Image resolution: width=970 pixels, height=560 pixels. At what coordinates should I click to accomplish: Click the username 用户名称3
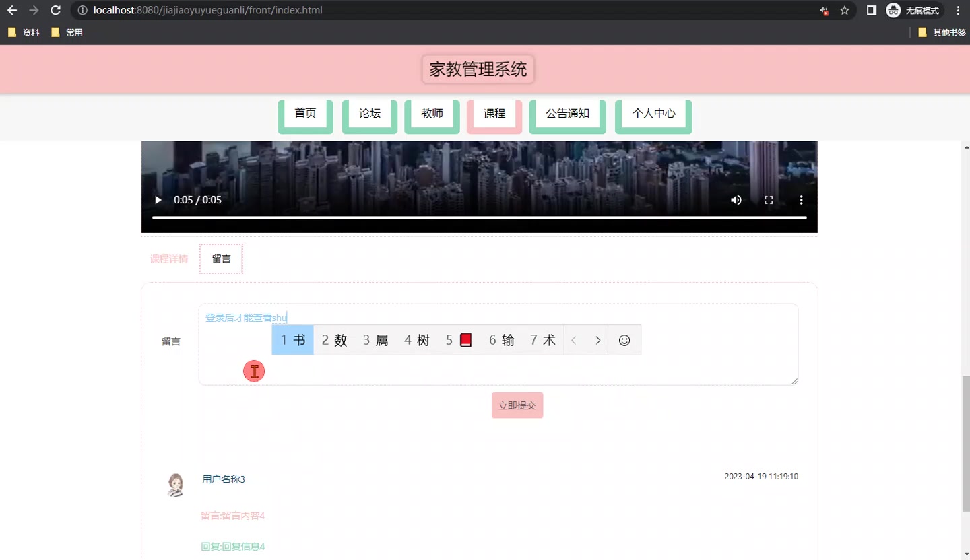(x=224, y=479)
